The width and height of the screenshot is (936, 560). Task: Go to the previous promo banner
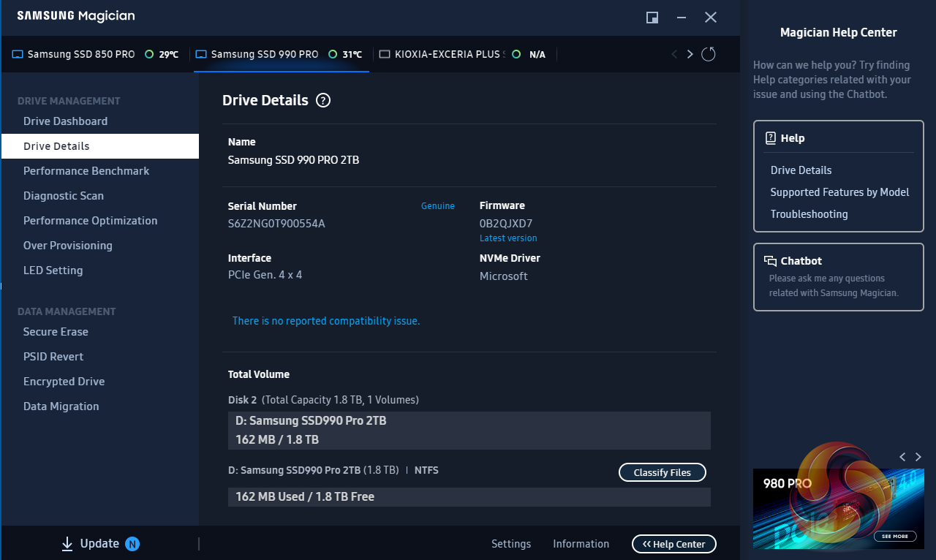click(902, 457)
